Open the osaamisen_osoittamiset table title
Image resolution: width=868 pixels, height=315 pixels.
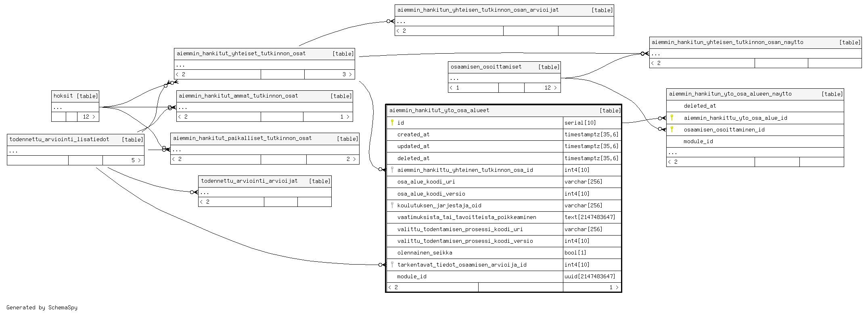coord(486,67)
